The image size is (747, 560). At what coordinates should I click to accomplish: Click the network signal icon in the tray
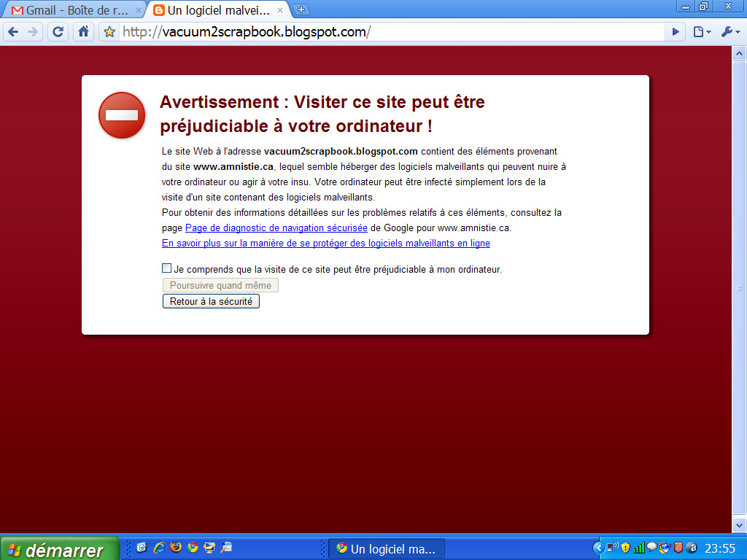point(639,548)
